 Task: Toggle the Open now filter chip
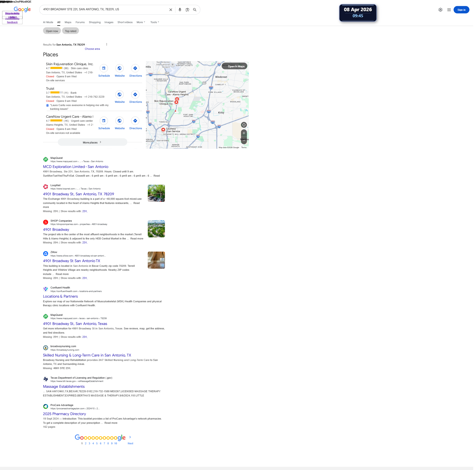[52, 31]
